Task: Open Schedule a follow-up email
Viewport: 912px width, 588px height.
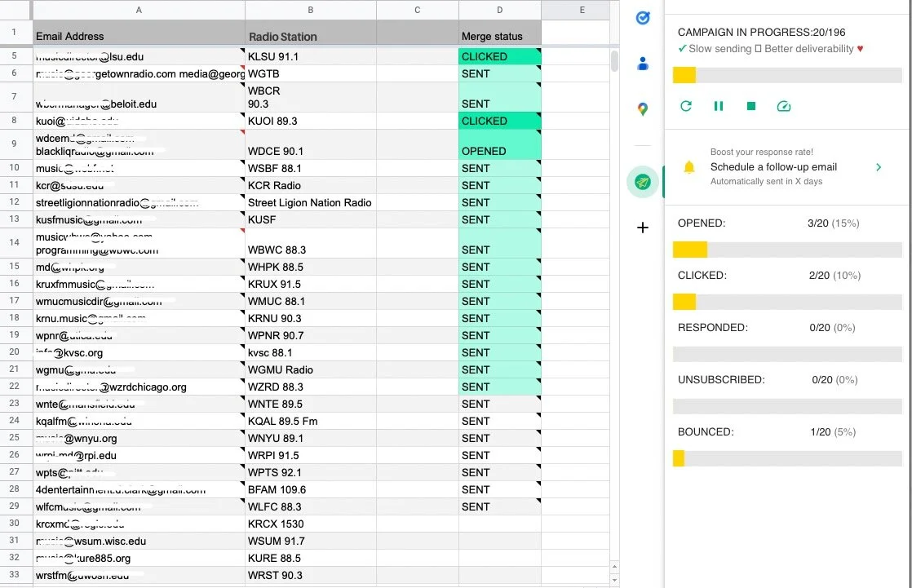Action: point(773,167)
